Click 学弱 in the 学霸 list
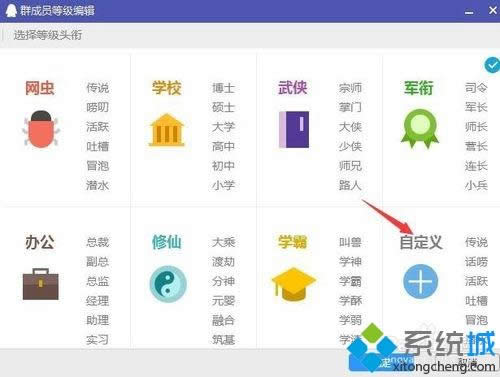Viewport: 500px width, 377px height. [x=350, y=320]
